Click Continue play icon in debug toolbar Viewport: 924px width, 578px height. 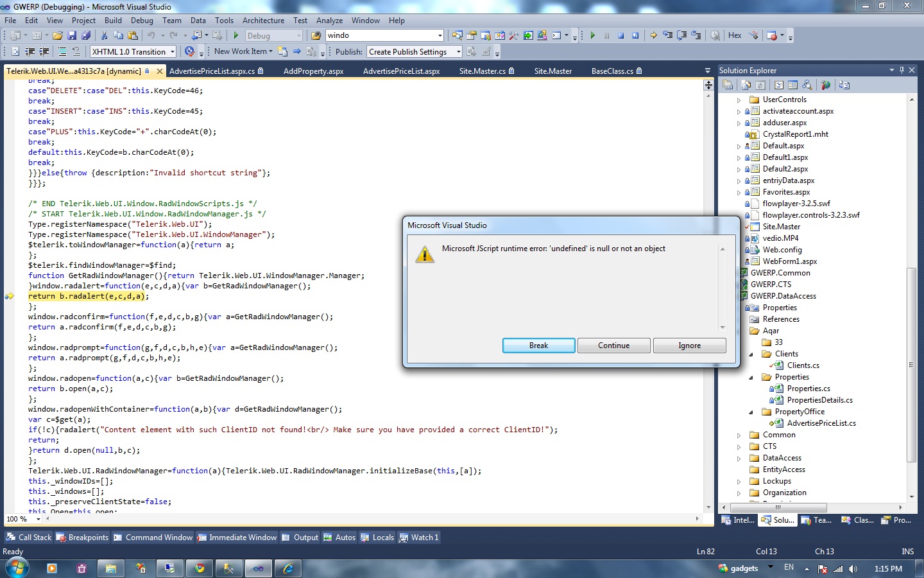592,36
